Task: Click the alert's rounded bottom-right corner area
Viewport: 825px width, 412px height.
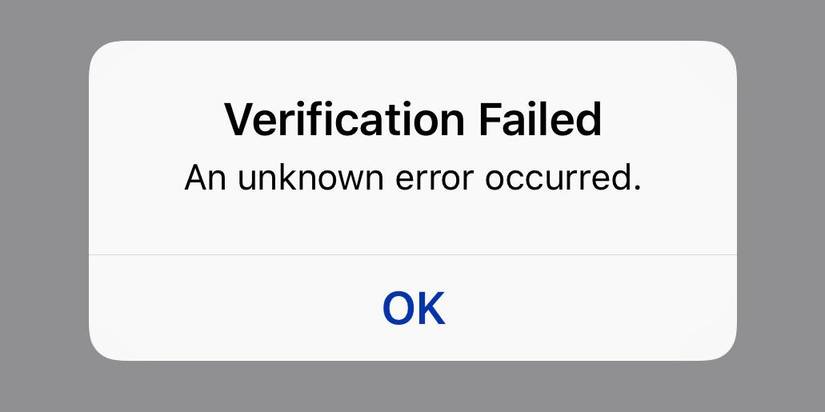Action: click(721, 345)
